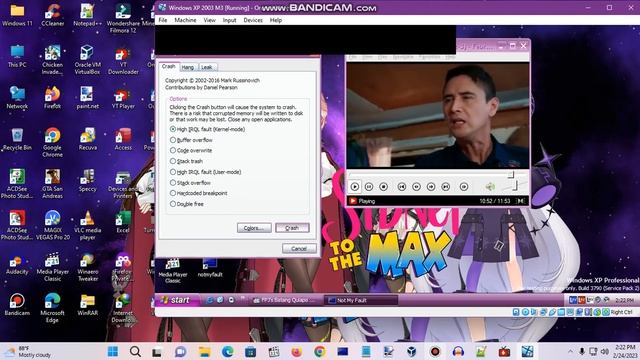Switch to the Leak tab
Screen dimensions: 640x360
(x=207, y=67)
